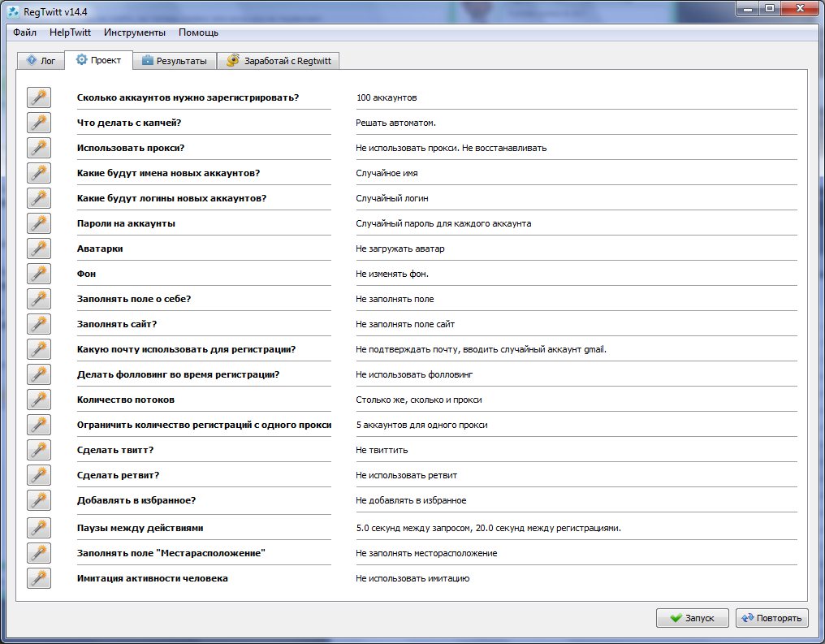Open wand settings for 'Заполнять поле о себе?'

coord(39,299)
